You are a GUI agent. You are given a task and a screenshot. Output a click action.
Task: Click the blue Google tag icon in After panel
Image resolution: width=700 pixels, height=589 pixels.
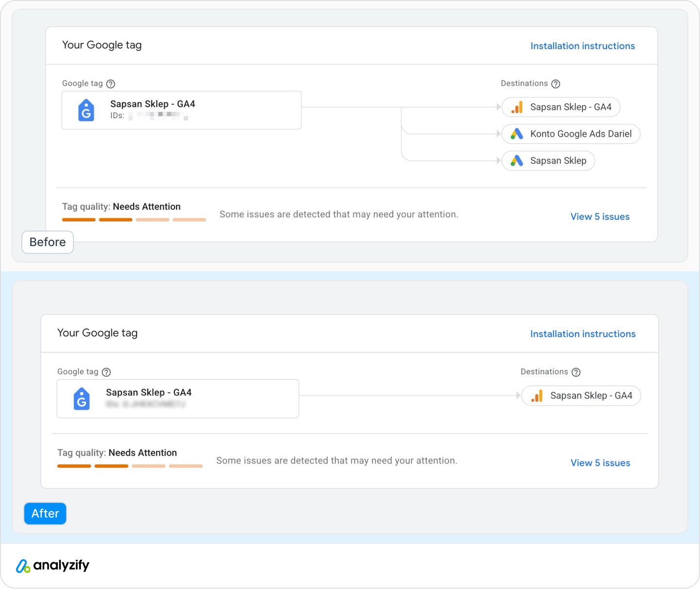click(82, 399)
